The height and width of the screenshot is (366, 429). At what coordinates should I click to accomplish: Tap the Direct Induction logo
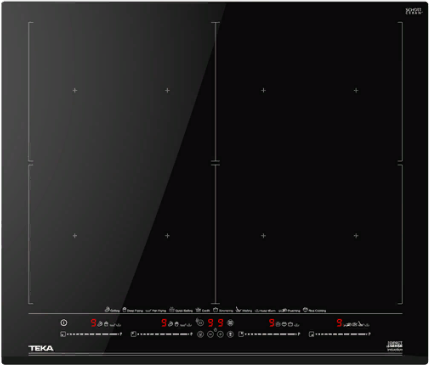tap(394, 346)
